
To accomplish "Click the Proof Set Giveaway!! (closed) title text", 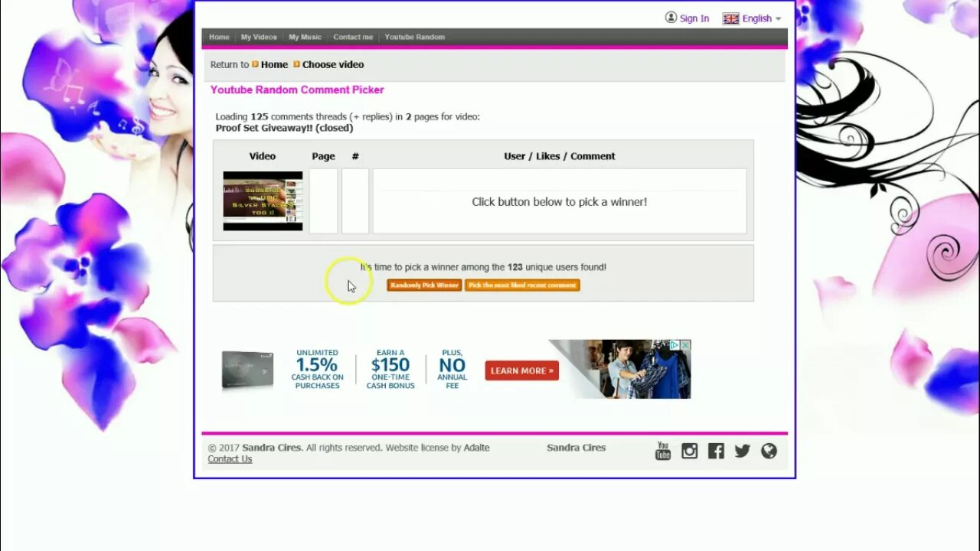I will [284, 128].
